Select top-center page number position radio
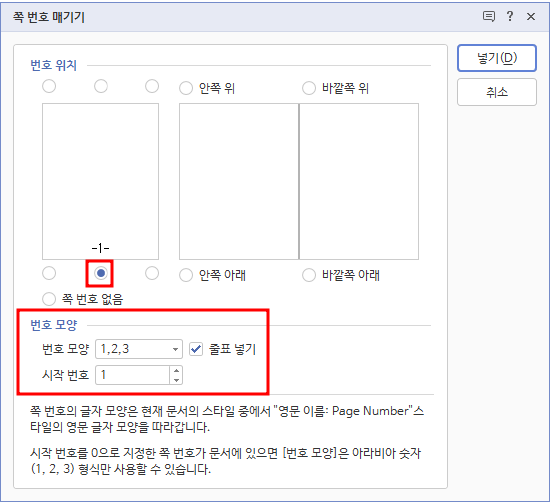The height and width of the screenshot is (503, 550). click(101, 86)
